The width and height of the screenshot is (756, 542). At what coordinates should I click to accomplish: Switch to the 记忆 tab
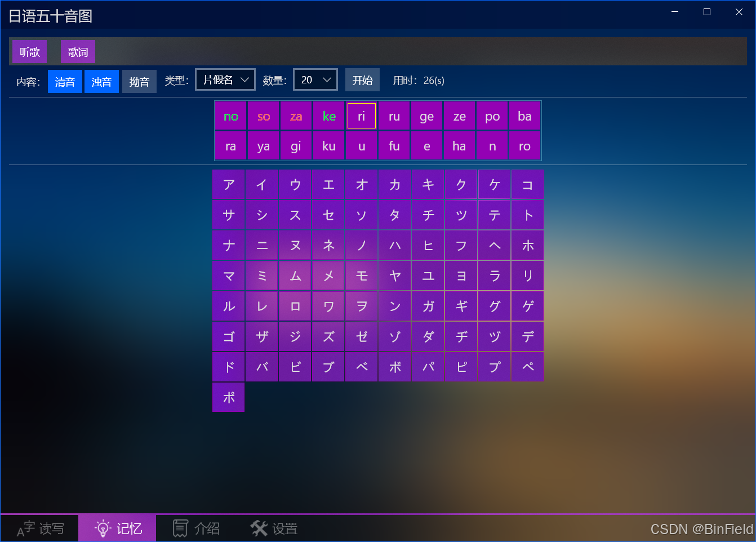pos(117,528)
